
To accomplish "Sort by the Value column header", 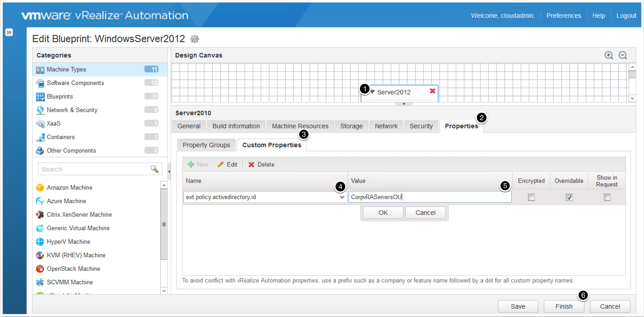I will pos(430,181).
